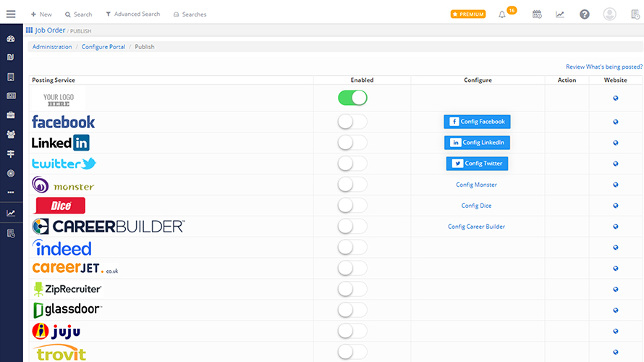Open the line chart icon in sidebar
644x362 pixels.
11,214
